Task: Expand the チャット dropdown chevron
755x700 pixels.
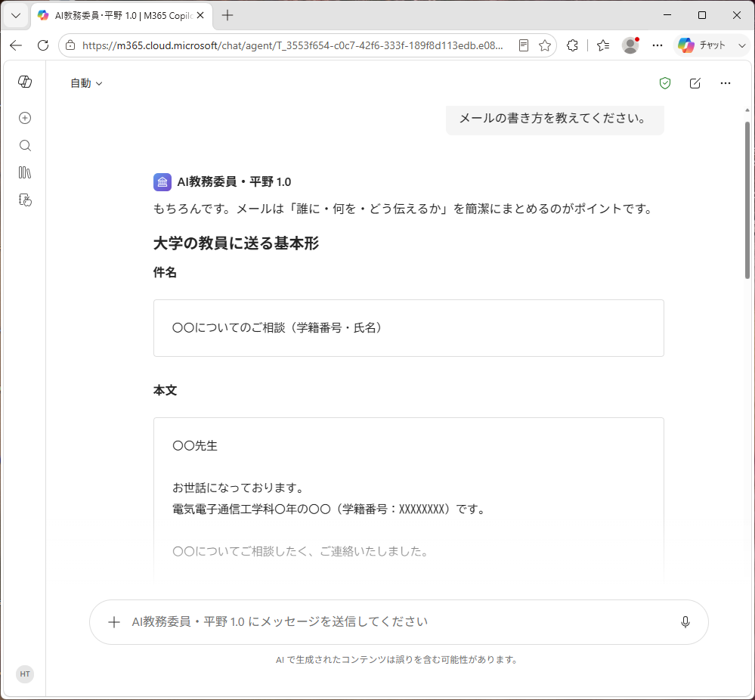Action: [741, 45]
